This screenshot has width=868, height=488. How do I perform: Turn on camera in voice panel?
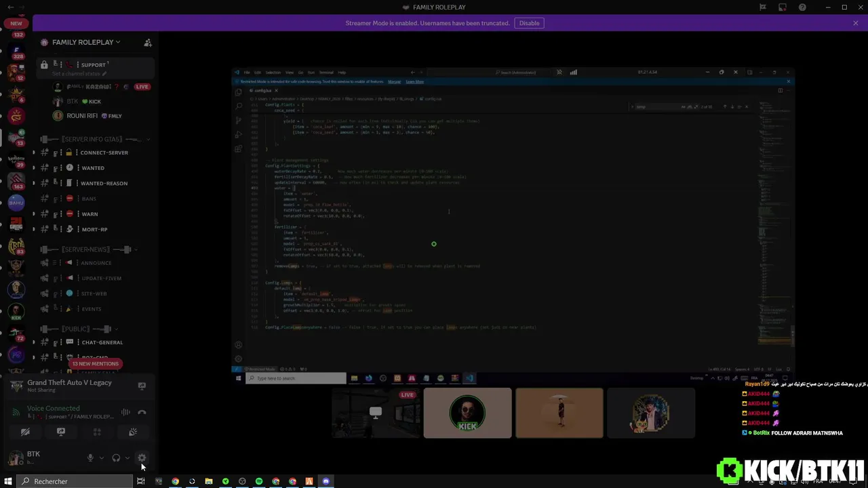click(25, 432)
